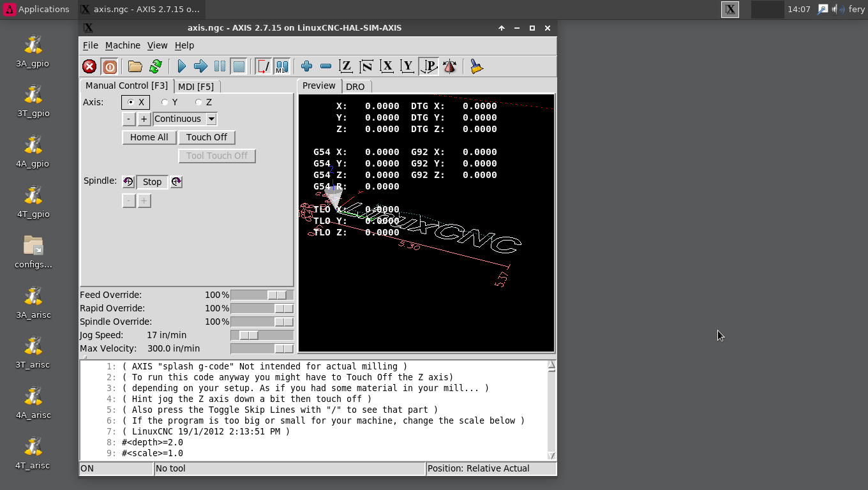
Task: Switch to the Preview tab
Action: click(319, 85)
